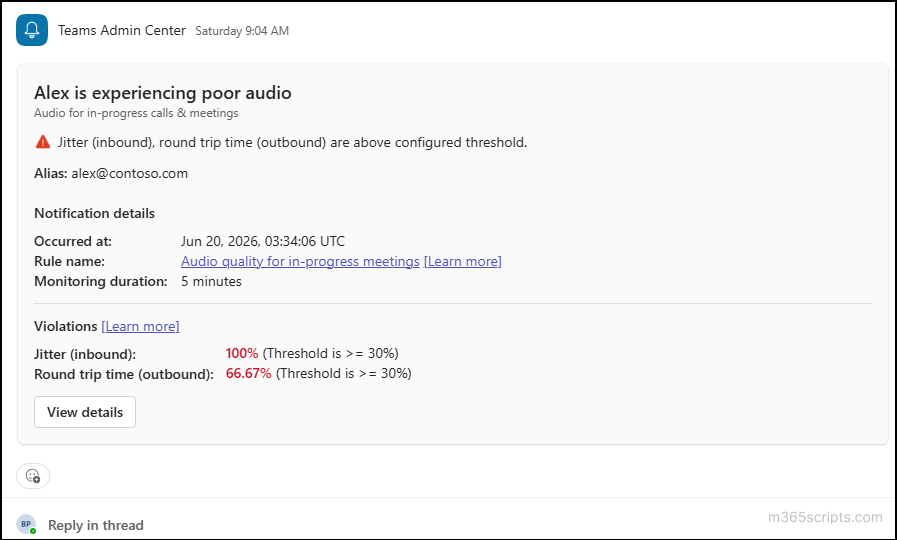Open View details button
897x540 pixels.
click(85, 412)
